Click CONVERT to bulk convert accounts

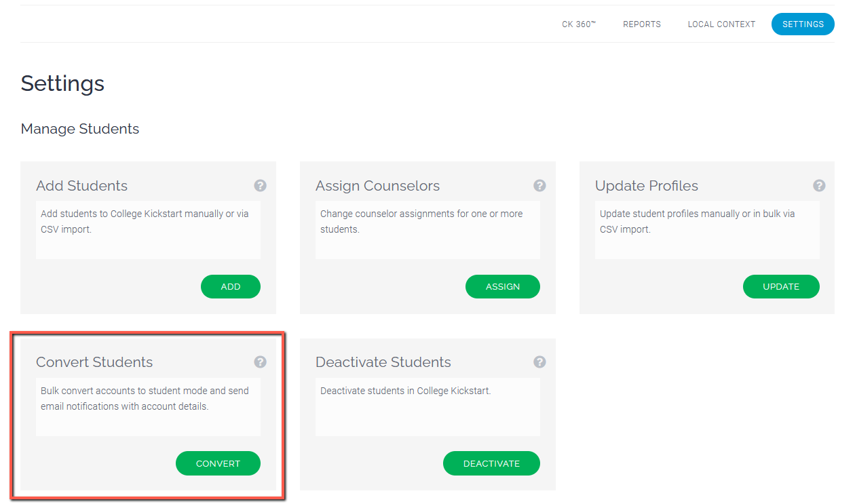(218, 463)
